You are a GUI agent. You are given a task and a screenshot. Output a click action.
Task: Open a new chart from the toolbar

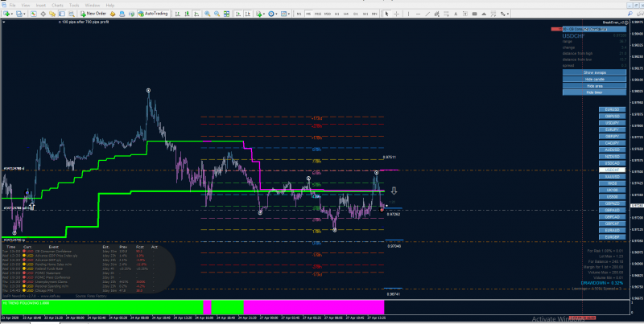(x=6, y=14)
